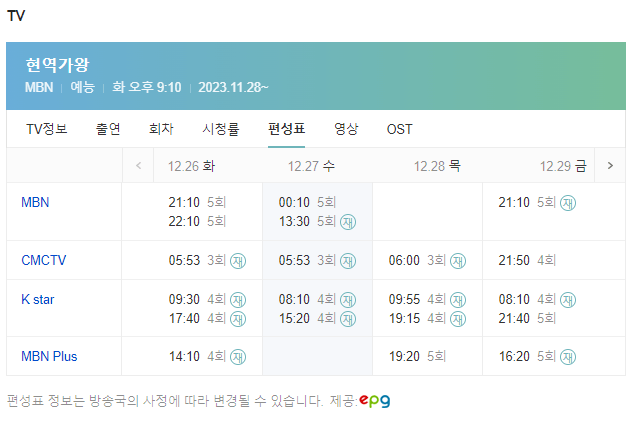Click rerun badge beside MBN Plus 16:20
This screenshot has height=423, width=636.
(x=568, y=357)
